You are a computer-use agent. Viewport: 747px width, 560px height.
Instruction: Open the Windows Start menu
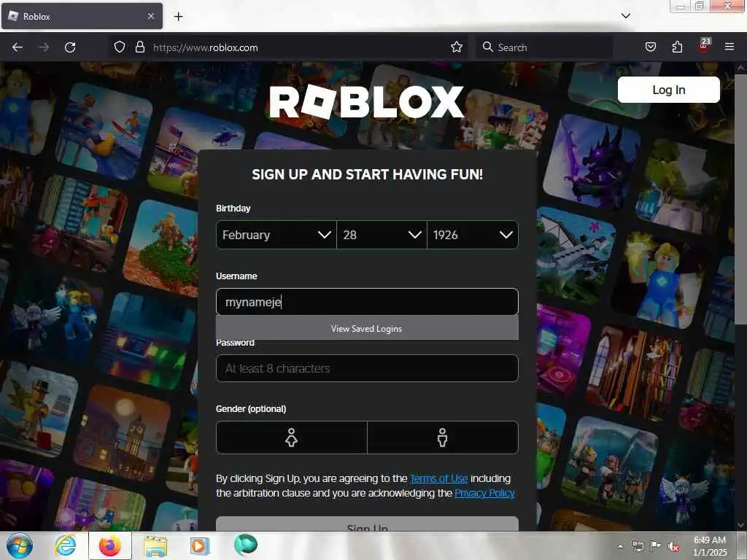click(20, 545)
